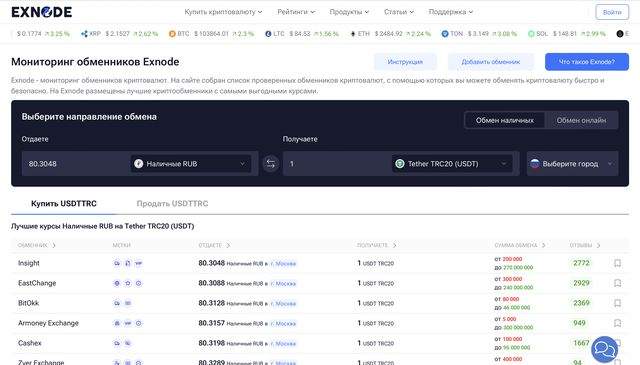The width and height of the screenshot is (640, 365).
Task: Switch to Обмен онлайн mode
Action: click(x=581, y=120)
